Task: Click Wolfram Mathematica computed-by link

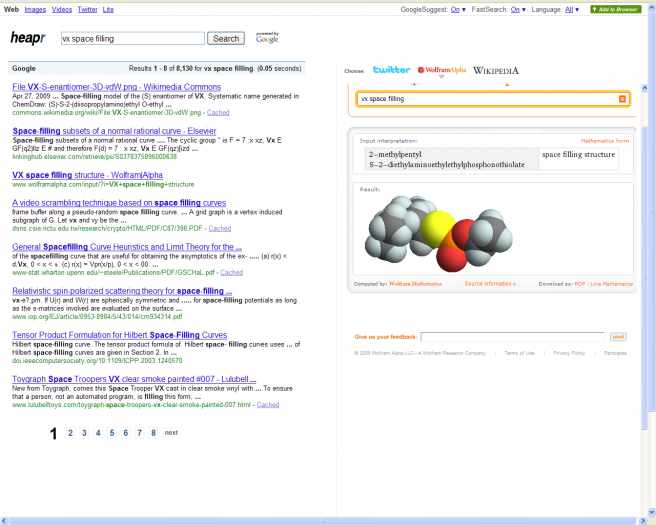Action: (415, 284)
